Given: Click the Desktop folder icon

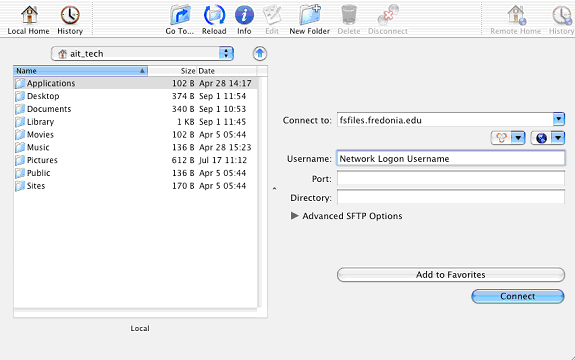Looking at the screenshot, I should (x=20, y=96).
